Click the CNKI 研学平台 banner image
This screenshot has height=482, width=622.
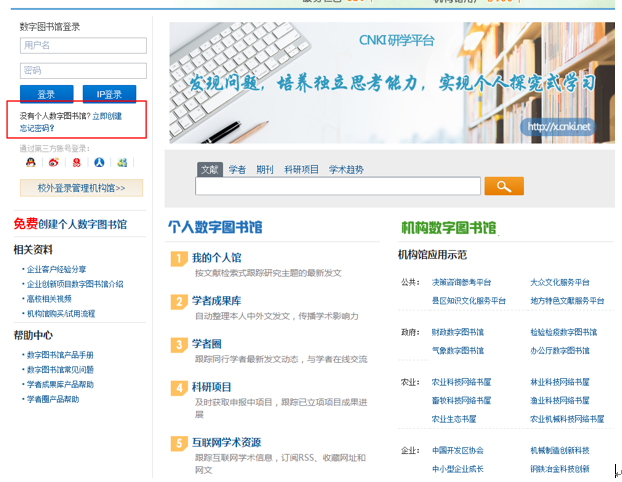pyautogui.click(x=392, y=83)
